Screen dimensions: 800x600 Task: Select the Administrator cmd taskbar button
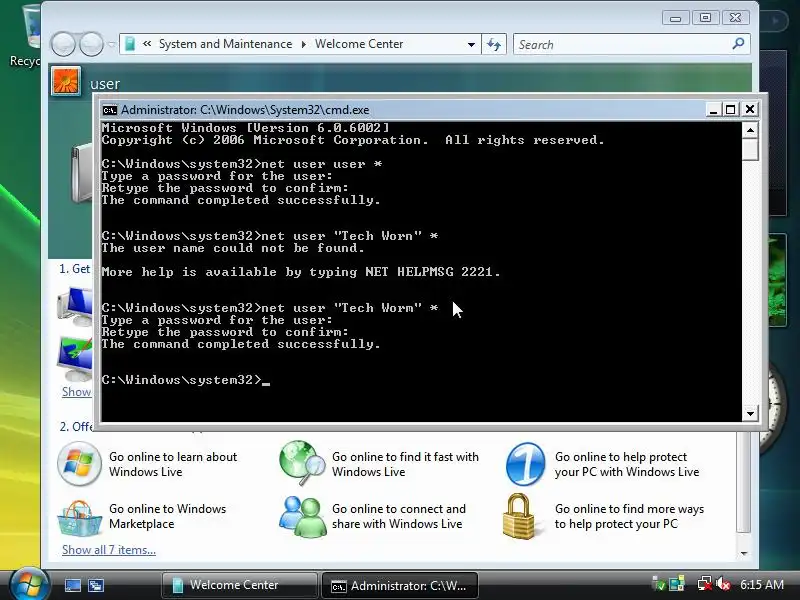[399, 585]
